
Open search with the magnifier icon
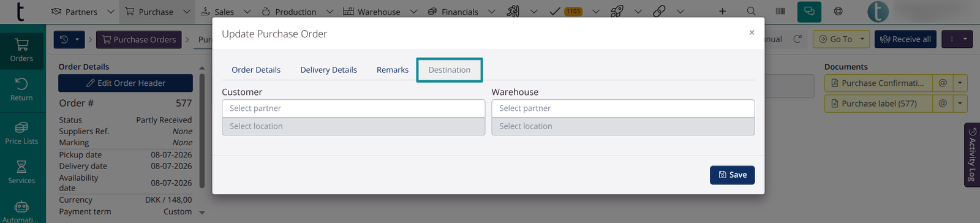click(752, 12)
